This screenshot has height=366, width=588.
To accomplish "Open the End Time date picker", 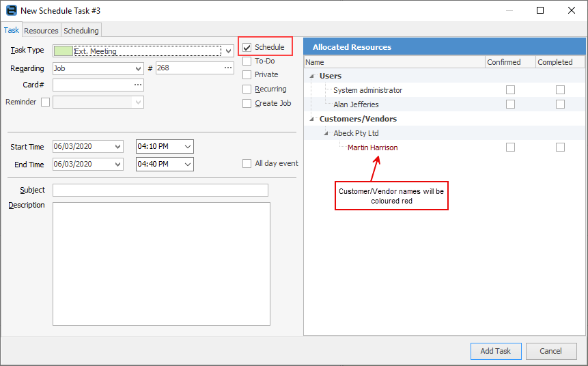I will (x=117, y=165).
